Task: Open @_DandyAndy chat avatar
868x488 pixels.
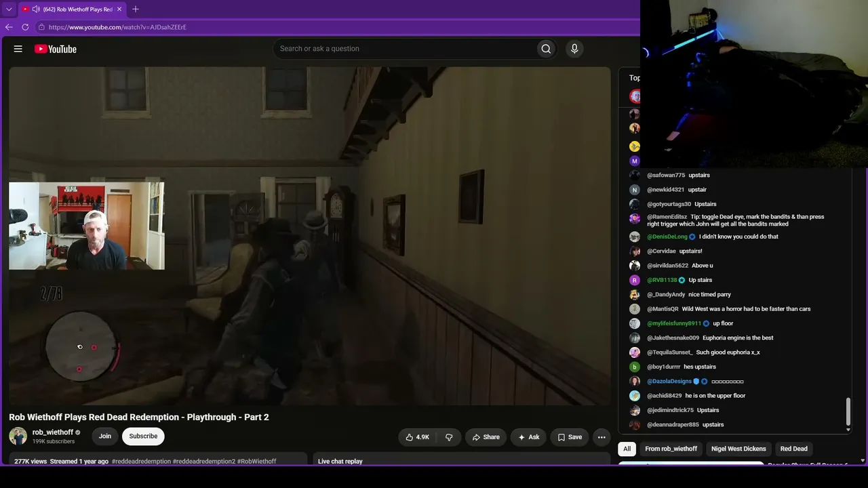Action: click(635, 295)
